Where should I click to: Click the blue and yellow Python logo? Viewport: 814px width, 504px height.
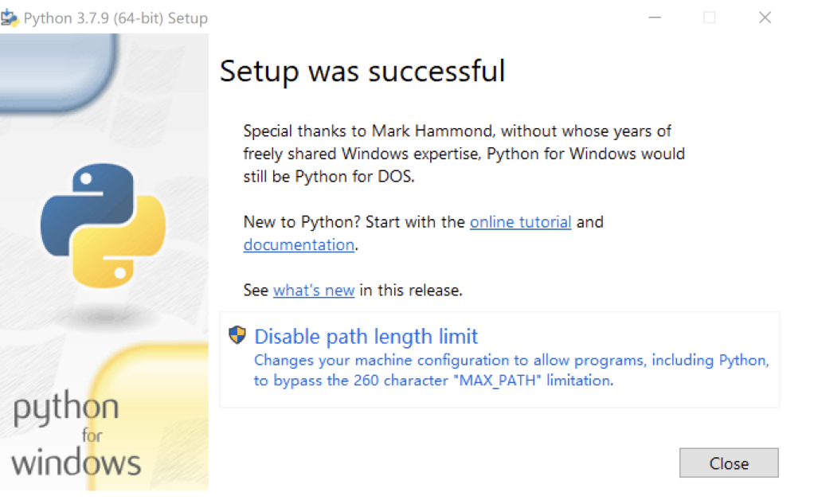(x=103, y=225)
